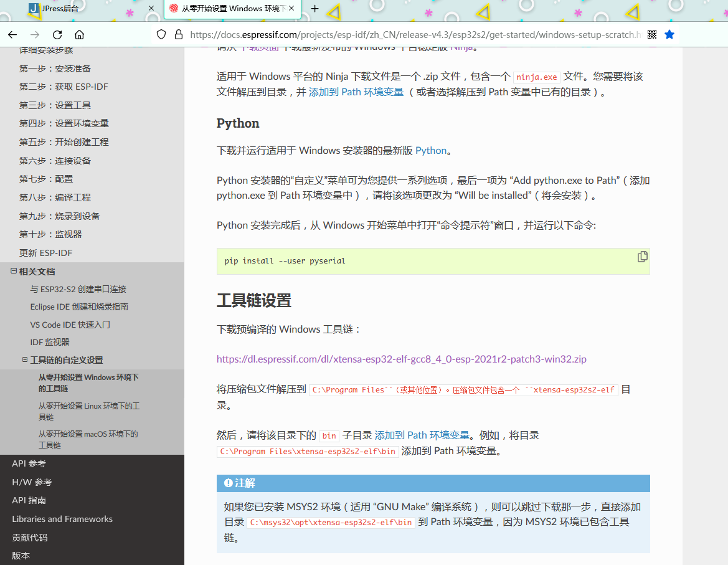
Task: Click C:\Program Files\xtensa-esp32s2-elf\bin code
Action: [x=308, y=451]
